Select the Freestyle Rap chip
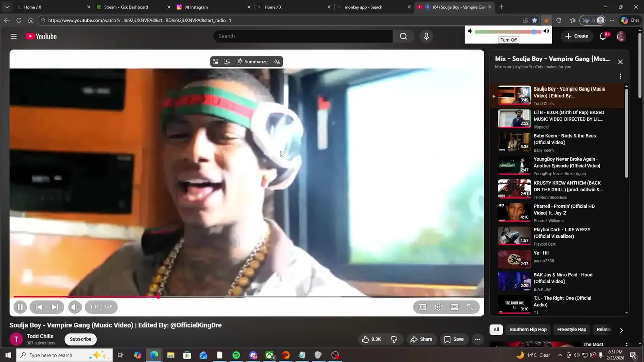 click(572, 330)
